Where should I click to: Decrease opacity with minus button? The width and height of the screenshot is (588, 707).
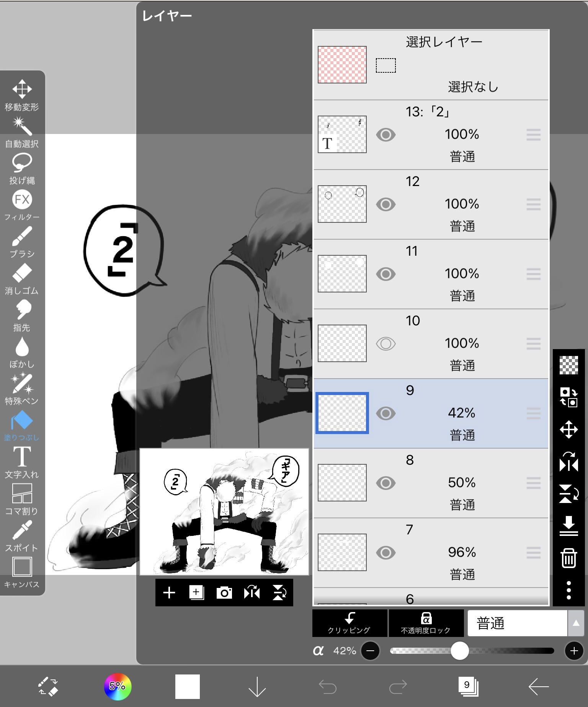(x=371, y=651)
